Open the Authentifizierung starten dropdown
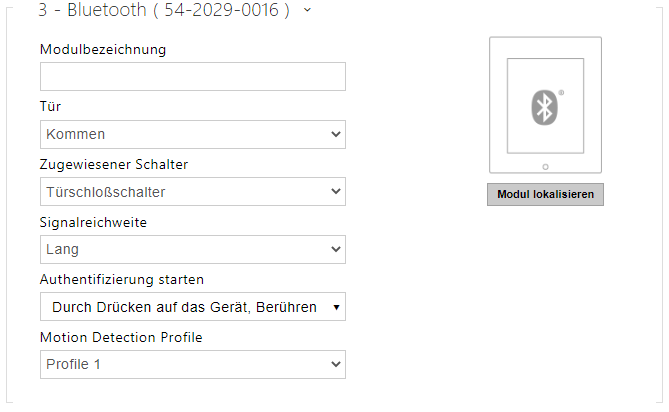This screenshot has height=412, width=669. [193, 307]
